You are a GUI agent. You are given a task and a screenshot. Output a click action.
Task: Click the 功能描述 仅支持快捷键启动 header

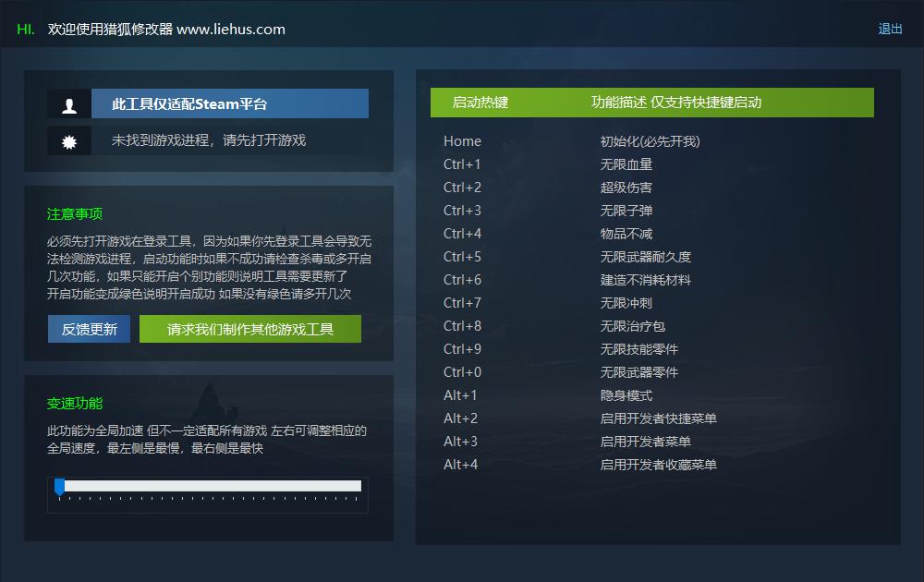[676, 103]
